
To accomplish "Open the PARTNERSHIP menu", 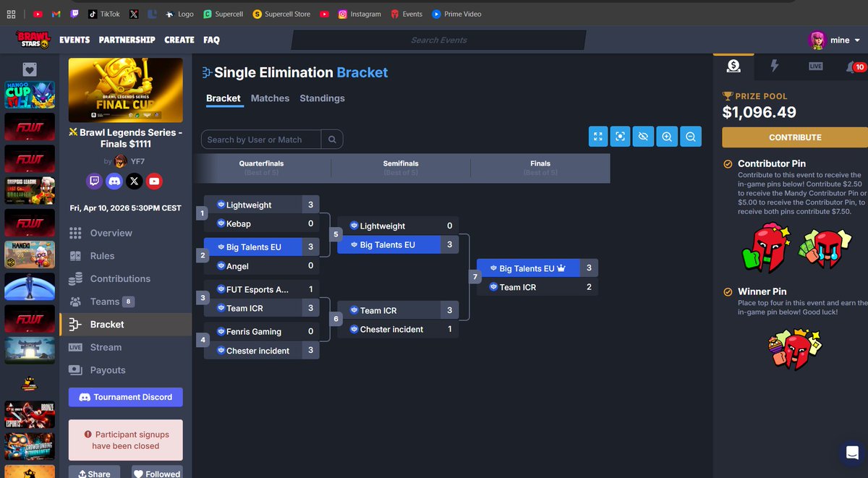I will (127, 40).
